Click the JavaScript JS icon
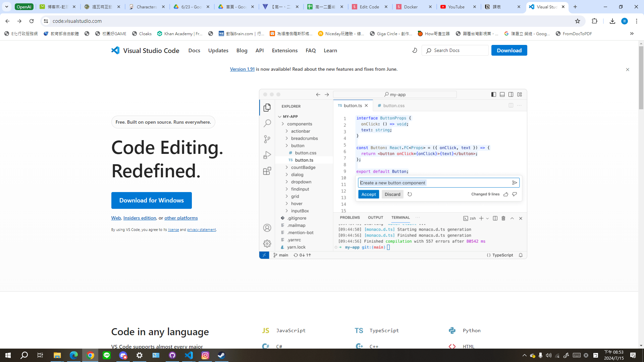The width and height of the screenshot is (644, 362). click(266, 330)
